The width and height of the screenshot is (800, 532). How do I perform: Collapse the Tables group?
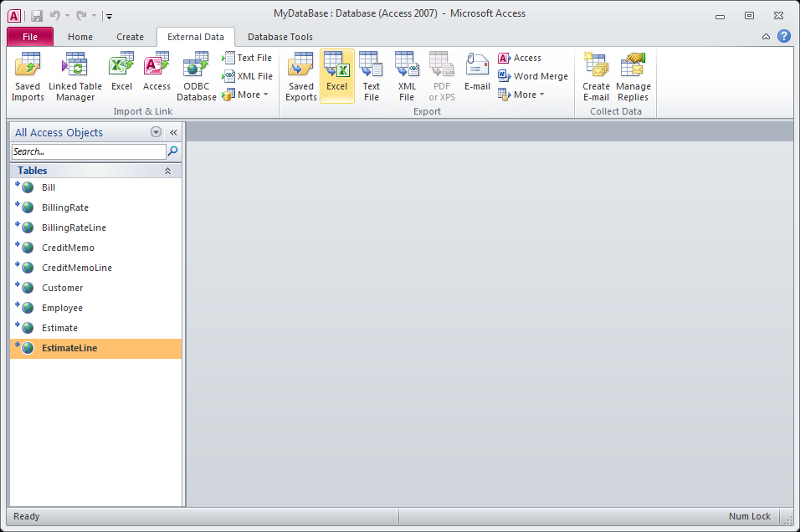[167, 171]
